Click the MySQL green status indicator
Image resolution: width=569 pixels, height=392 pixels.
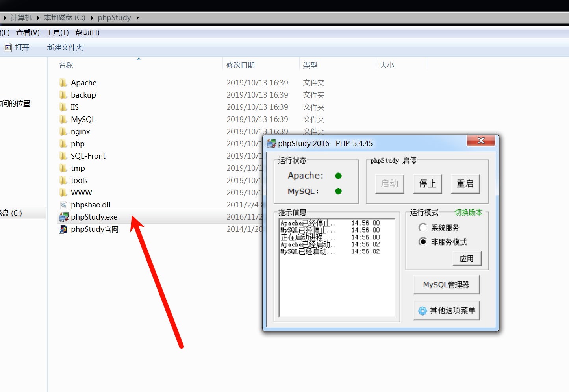(x=338, y=191)
